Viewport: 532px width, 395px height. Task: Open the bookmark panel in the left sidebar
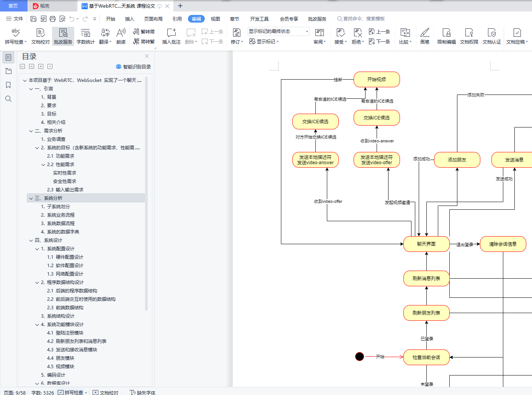(x=8, y=85)
